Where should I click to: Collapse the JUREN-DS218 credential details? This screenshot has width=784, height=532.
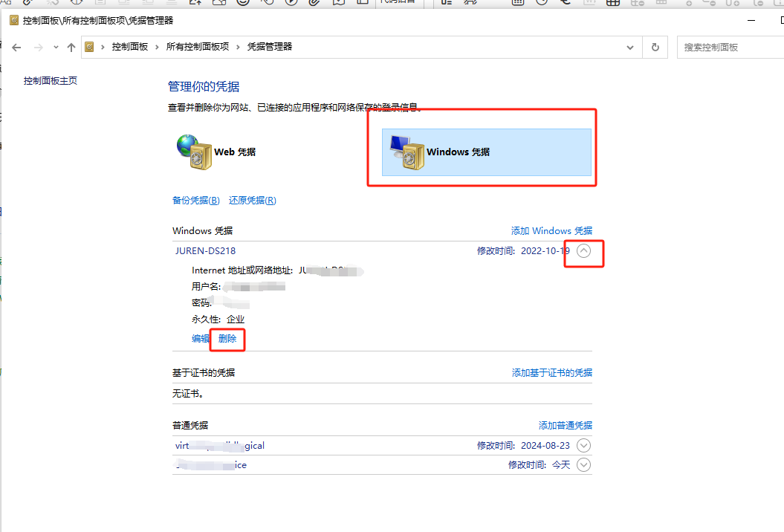[x=583, y=250]
